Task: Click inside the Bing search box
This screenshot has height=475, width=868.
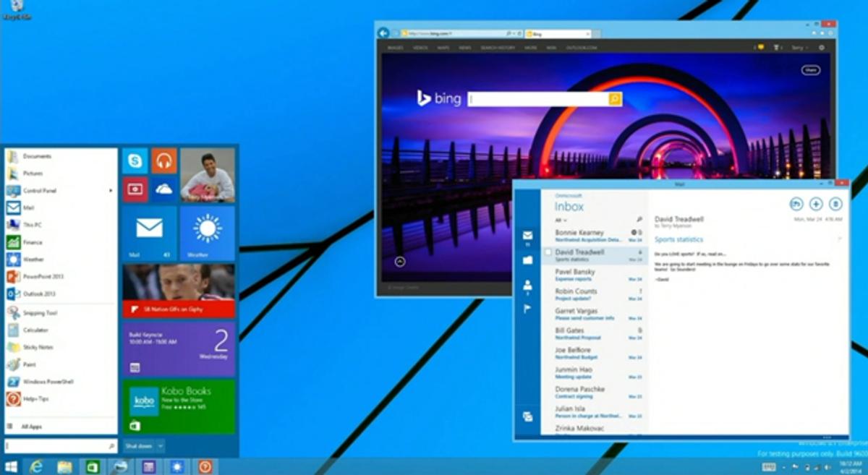Action: (538, 99)
